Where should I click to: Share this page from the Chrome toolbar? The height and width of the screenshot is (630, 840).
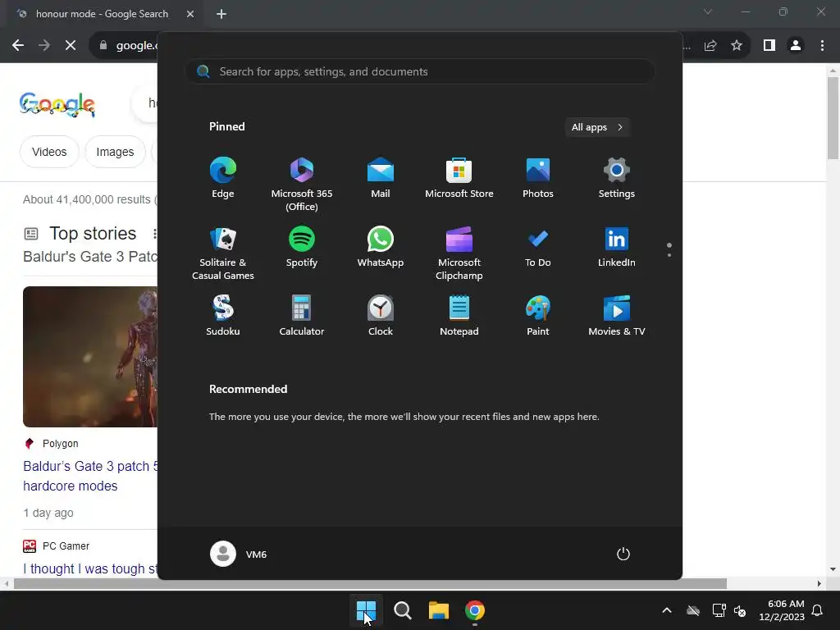click(710, 46)
